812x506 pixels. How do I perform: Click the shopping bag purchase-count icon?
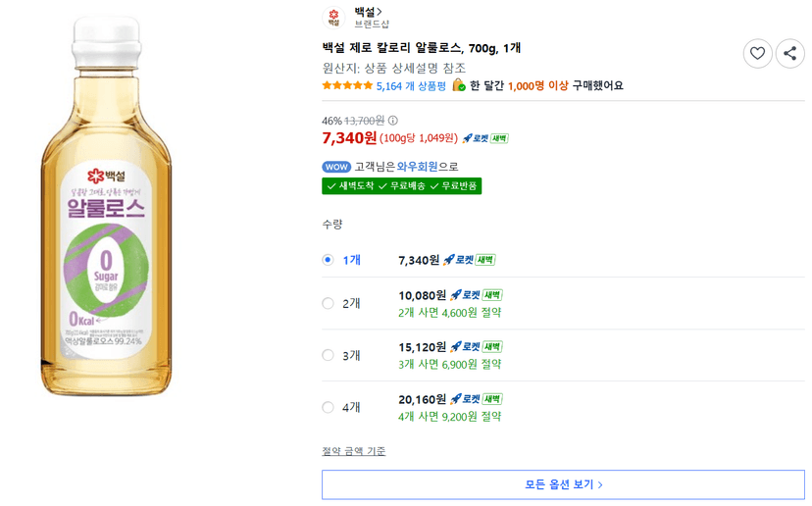(459, 85)
